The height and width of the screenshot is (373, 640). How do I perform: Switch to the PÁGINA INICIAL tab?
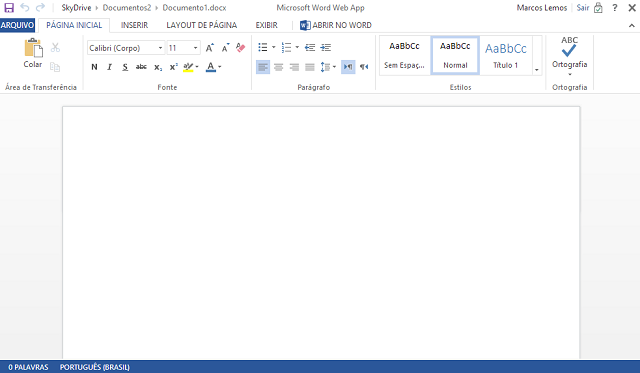pos(74,25)
